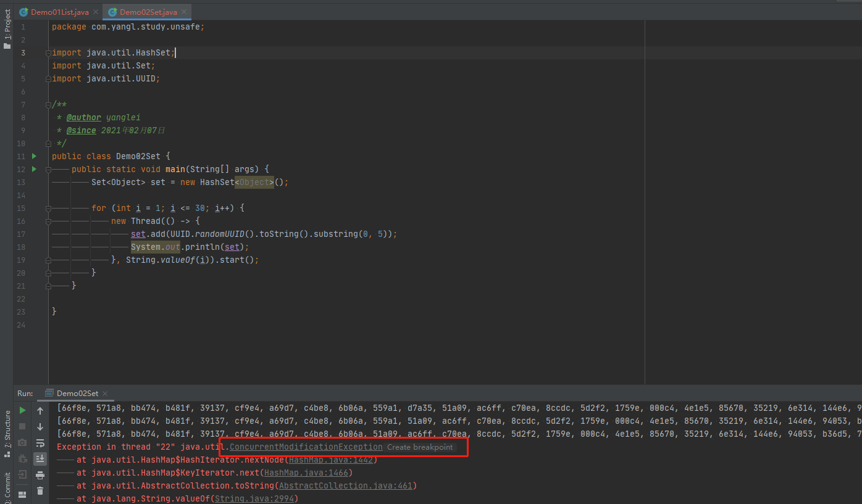862x504 pixels.
Task: Close the Demo01List.java editor tab
Action: [96, 12]
